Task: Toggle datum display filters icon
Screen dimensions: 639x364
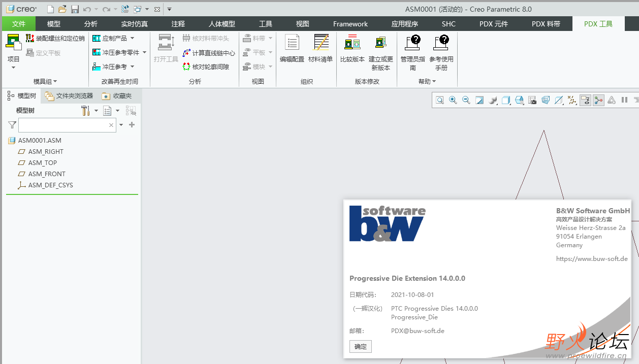Action: click(x=572, y=101)
